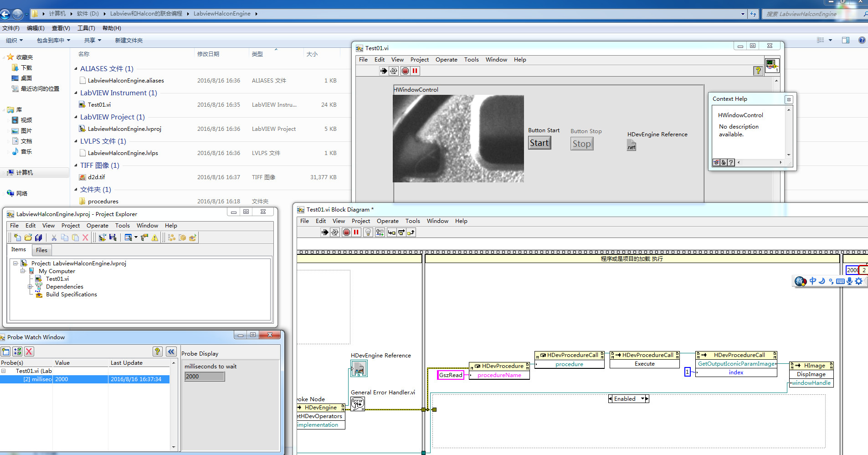Click the VI connector pane icon

tap(772, 65)
